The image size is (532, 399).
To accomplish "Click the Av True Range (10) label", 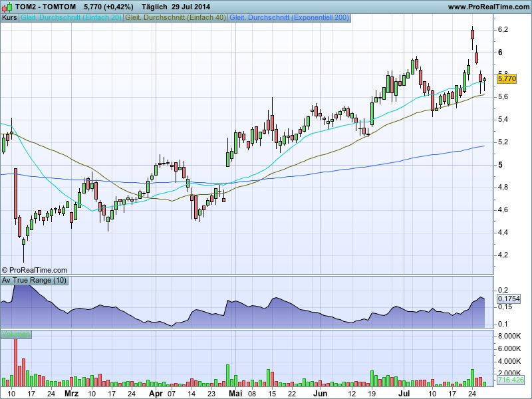I will (35, 281).
